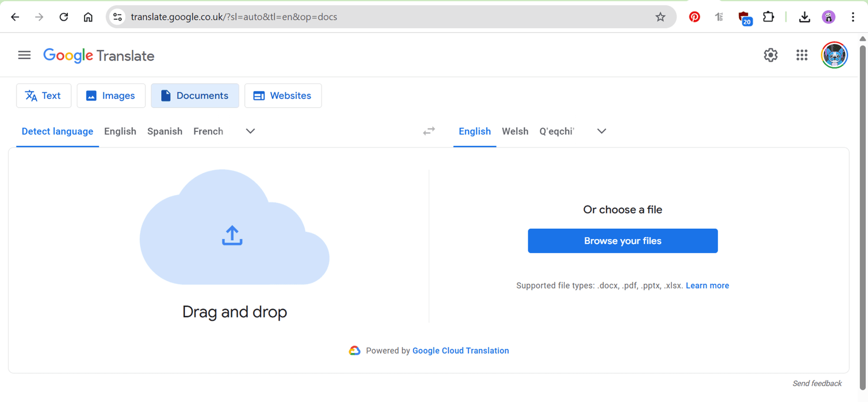This screenshot has height=402, width=868.
Task: Select Welsh as target language
Action: (x=515, y=131)
